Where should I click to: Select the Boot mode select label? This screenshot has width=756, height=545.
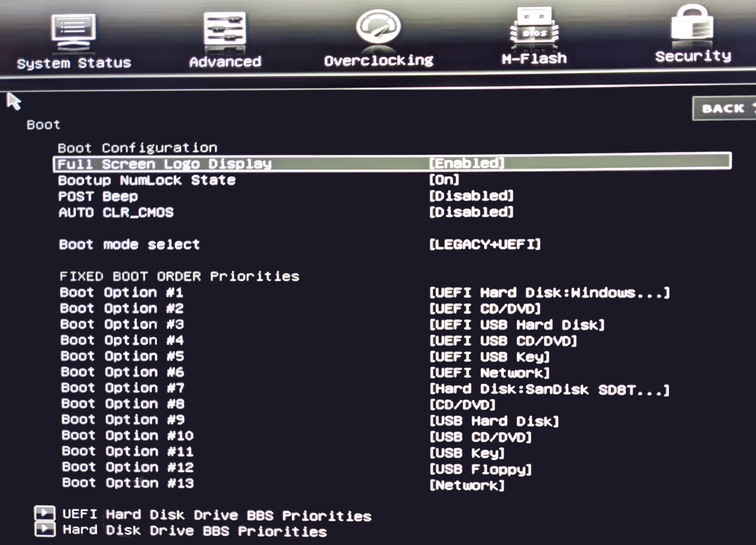(129, 244)
